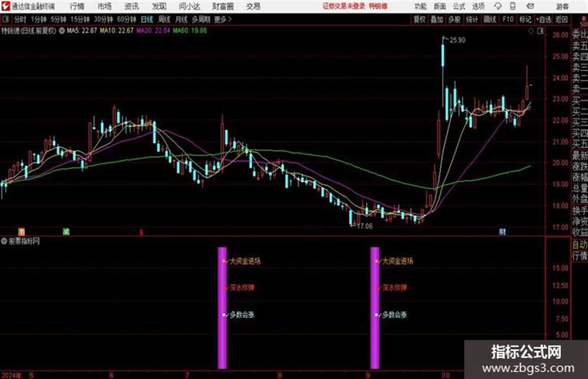This screenshot has height=379, width=588.
Task: Click the diamond icon at chart top right
Action: tap(531, 31)
